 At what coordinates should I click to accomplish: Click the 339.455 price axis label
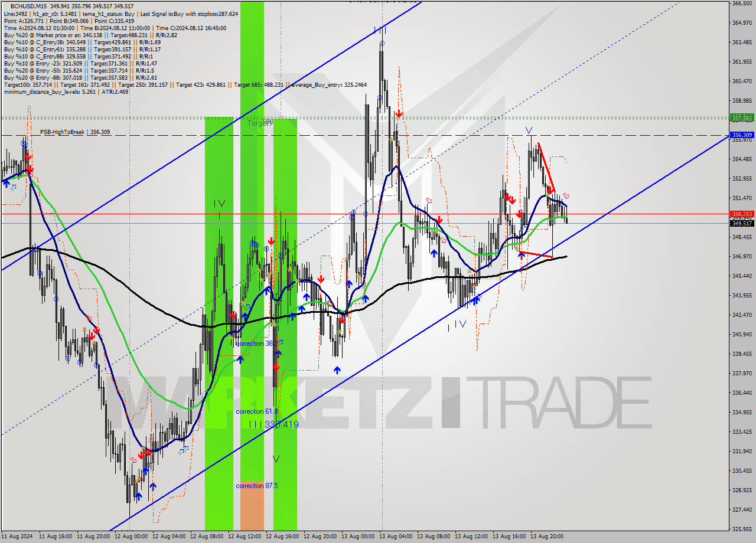[x=742, y=354]
